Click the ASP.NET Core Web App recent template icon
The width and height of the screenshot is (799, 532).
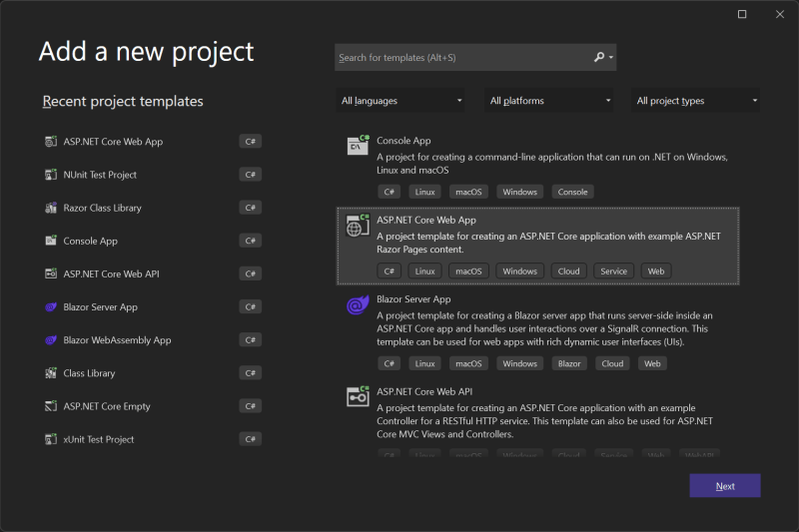tap(51, 142)
